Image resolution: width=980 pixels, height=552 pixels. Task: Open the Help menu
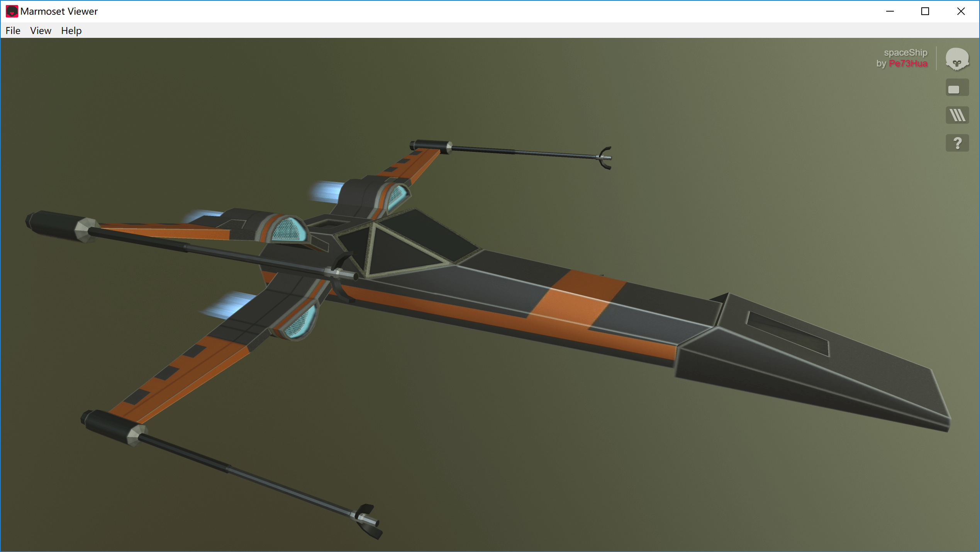(71, 31)
